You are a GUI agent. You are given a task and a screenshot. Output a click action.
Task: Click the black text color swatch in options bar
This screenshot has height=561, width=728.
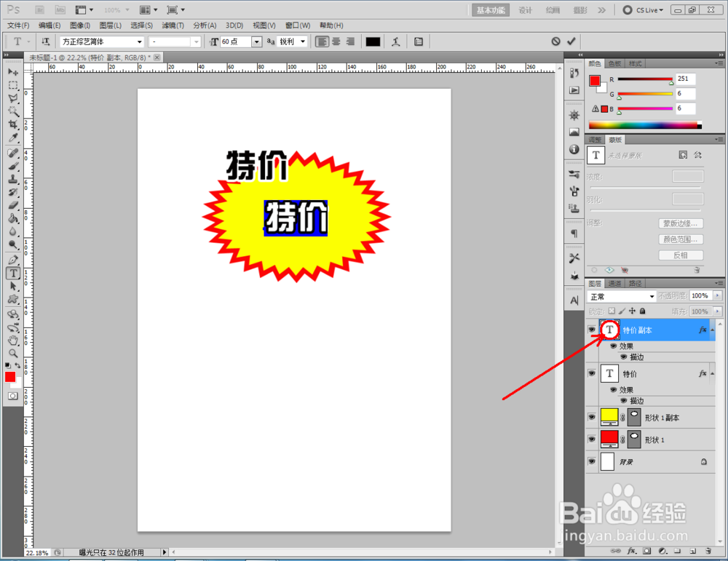[373, 41]
